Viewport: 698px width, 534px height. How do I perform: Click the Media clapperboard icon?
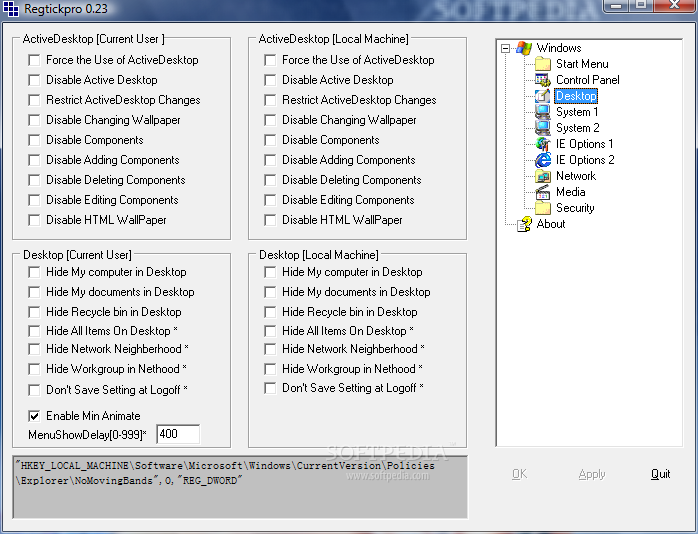543,192
